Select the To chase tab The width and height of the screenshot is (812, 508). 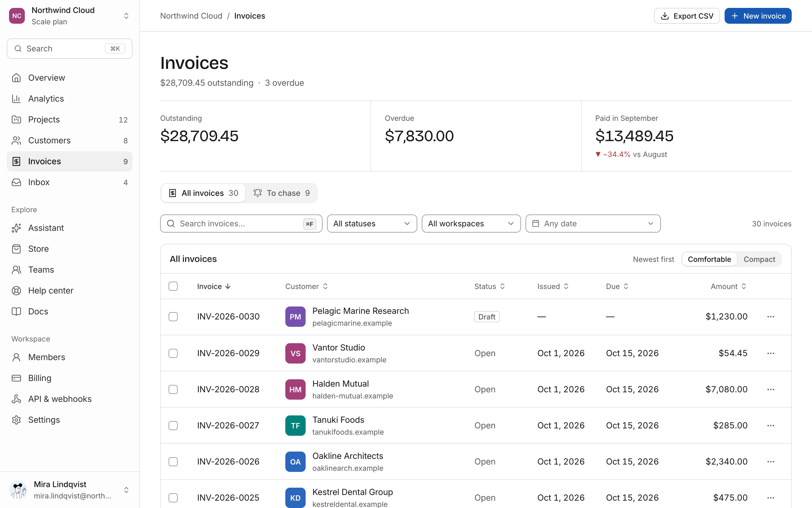[x=281, y=193]
